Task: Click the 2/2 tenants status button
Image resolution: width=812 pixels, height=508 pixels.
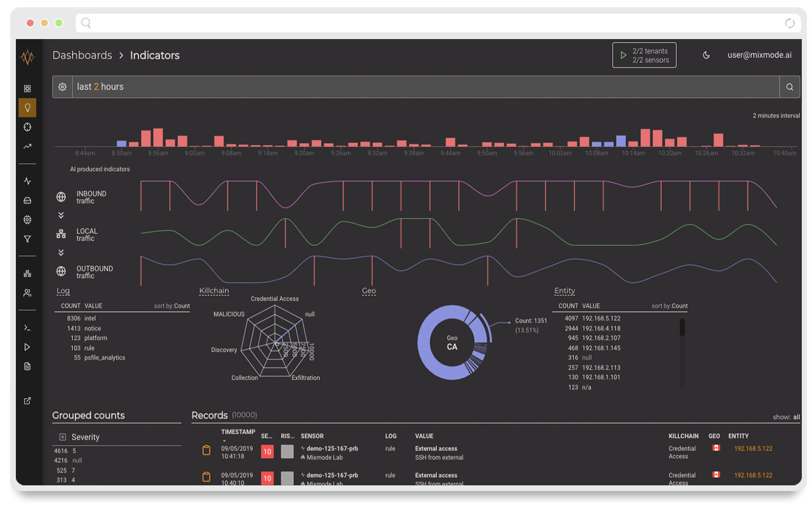Action: pos(644,54)
